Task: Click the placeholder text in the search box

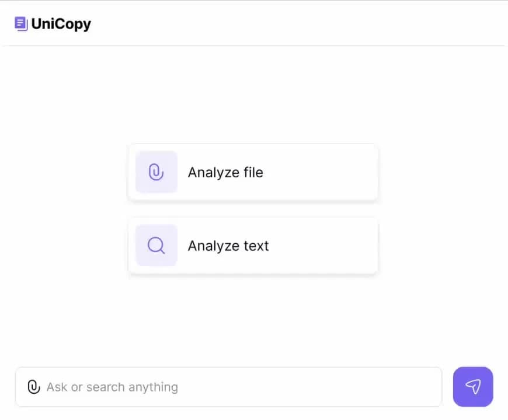Action: (113, 387)
